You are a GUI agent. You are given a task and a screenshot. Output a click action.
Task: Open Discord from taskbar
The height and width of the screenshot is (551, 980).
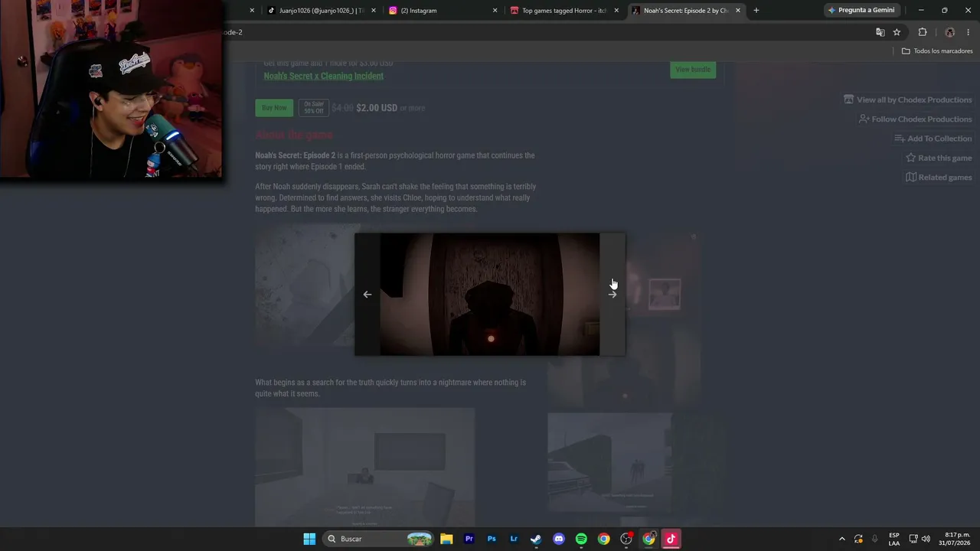559,539
